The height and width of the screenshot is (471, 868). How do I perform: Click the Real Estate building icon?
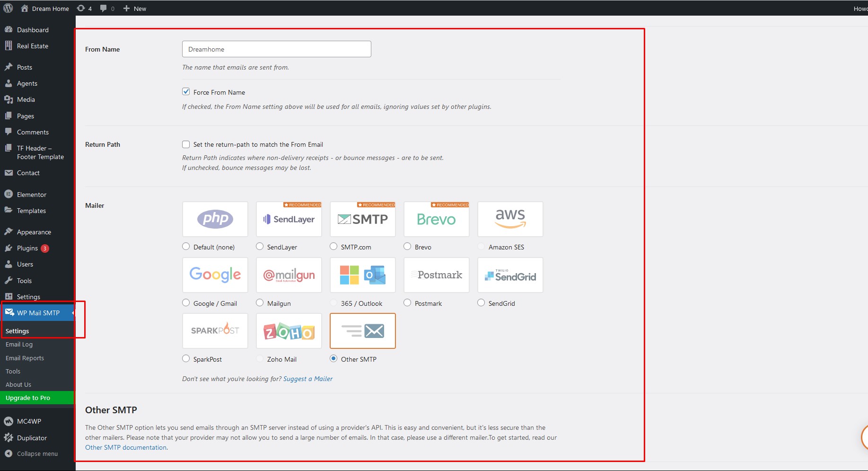point(9,45)
